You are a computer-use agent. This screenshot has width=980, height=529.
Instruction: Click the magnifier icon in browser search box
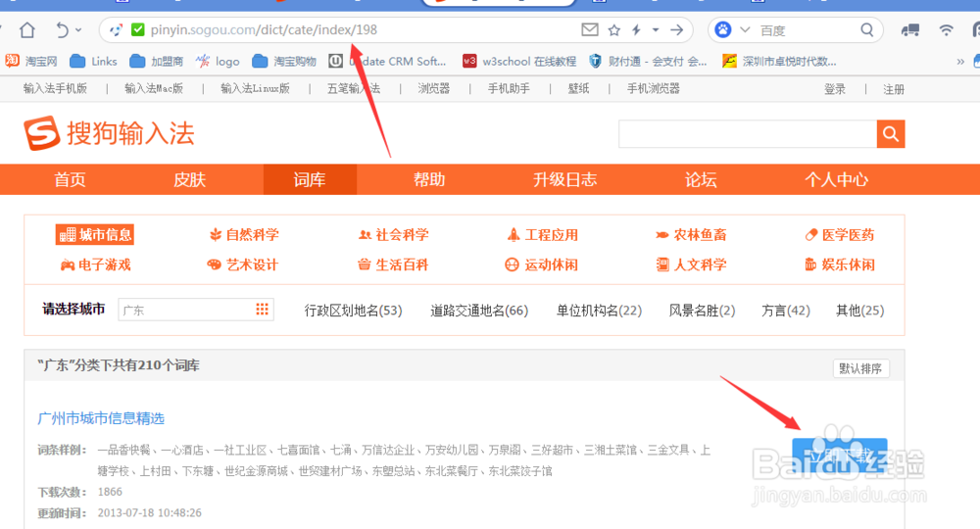(867, 29)
